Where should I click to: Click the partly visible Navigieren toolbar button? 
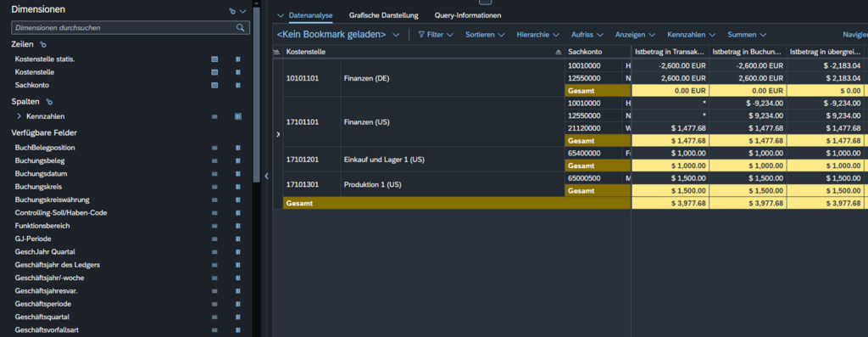pyautogui.click(x=854, y=34)
